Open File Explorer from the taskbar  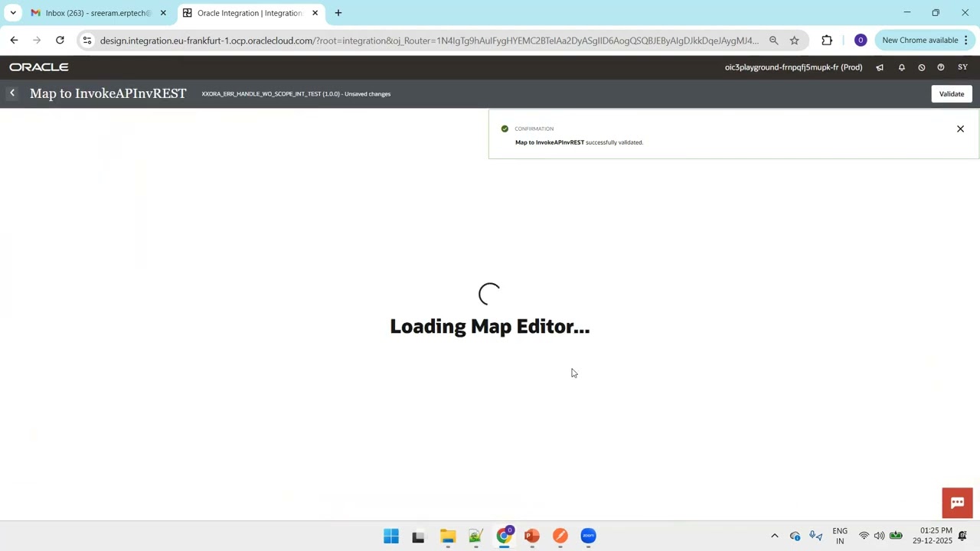(x=448, y=536)
